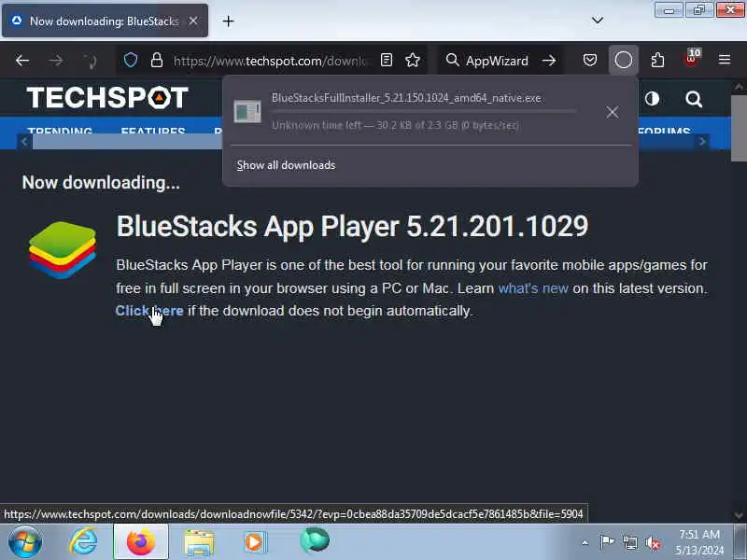Submit AppWizard search with arrow

pyautogui.click(x=549, y=60)
